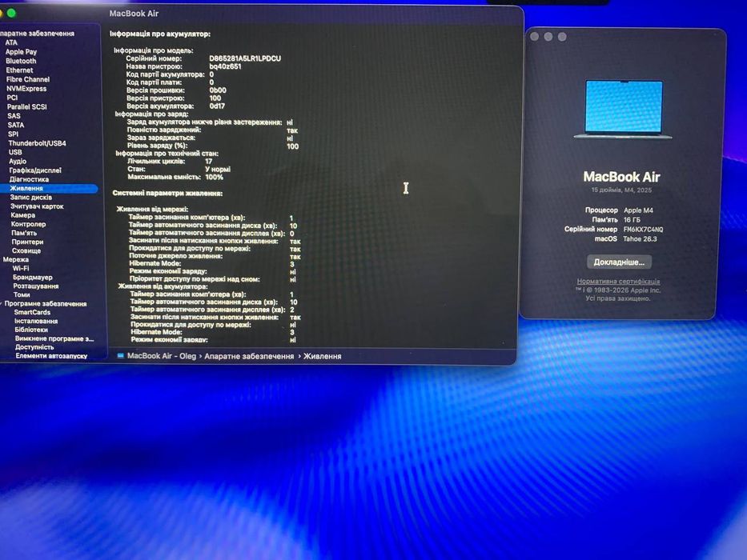Viewport: 747px width, 560px height.
Task: Select Діагностика sidebar item
Action: coord(29,179)
